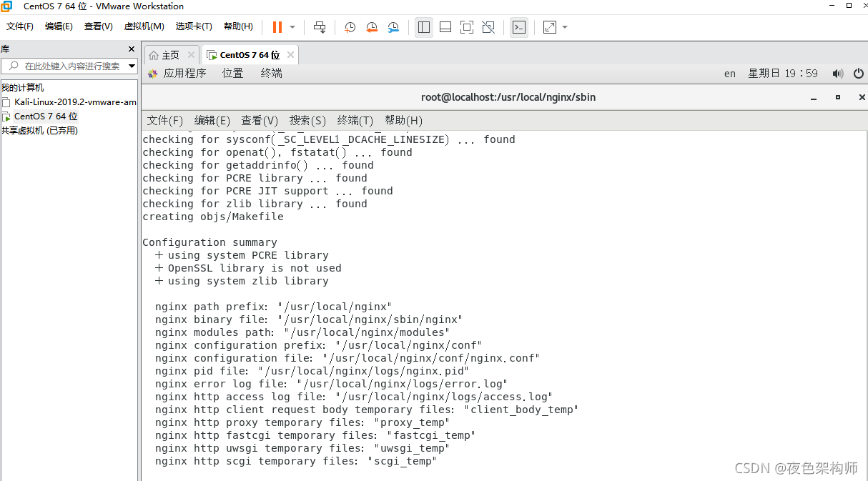This screenshot has height=481, width=868.
Task: Open the VMware 查看(V) menu
Action: [x=99, y=26]
